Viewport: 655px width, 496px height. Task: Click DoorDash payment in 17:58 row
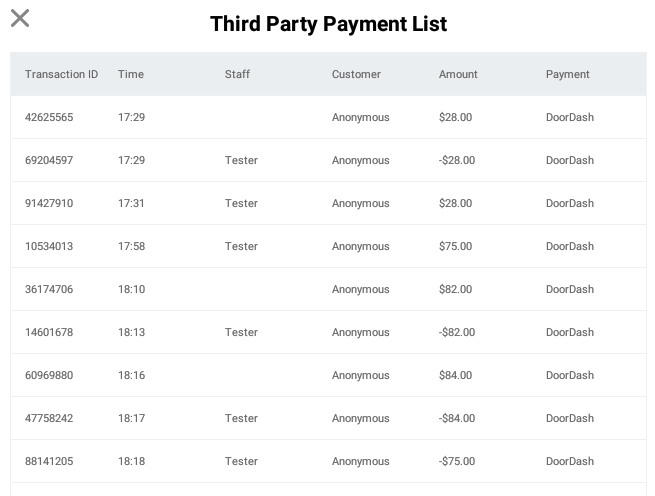570,246
